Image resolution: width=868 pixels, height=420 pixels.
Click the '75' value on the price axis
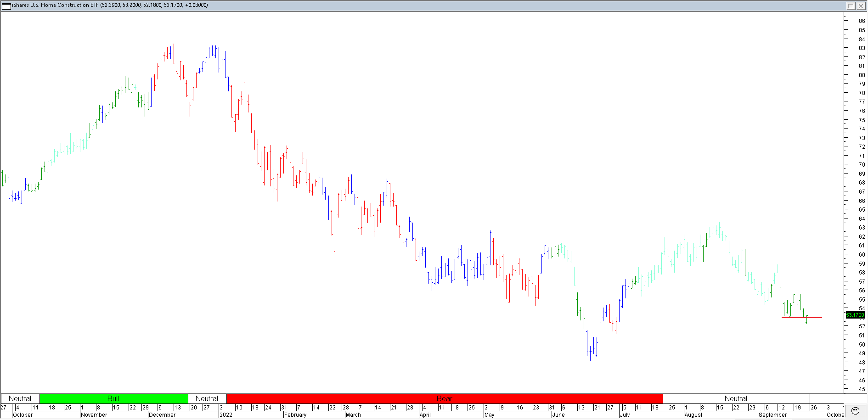(x=862, y=120)
